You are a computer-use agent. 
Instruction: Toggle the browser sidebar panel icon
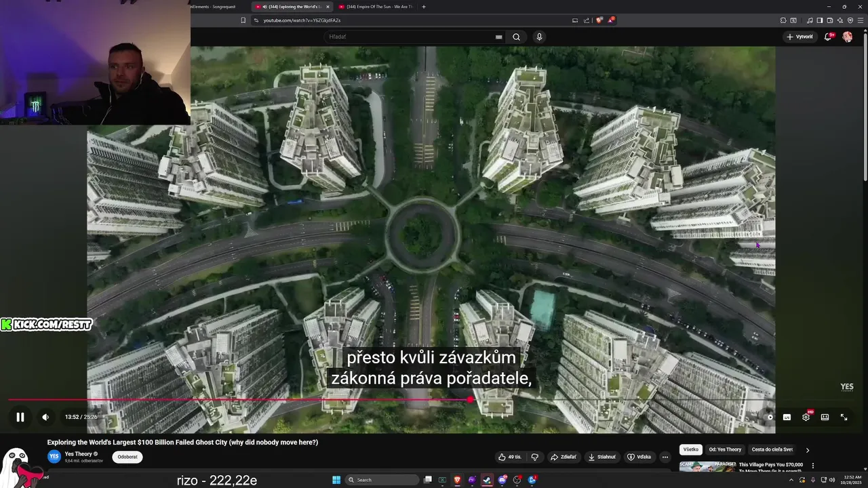point(819,20)
